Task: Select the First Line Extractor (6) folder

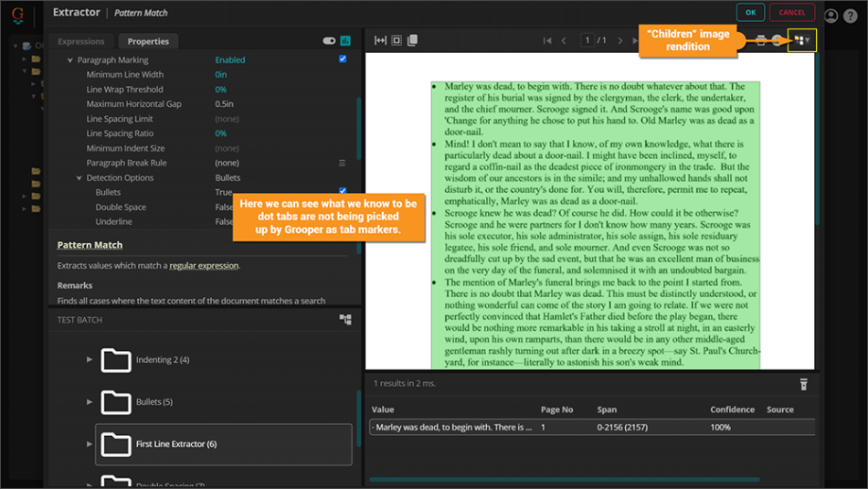Action: point(224,444)
